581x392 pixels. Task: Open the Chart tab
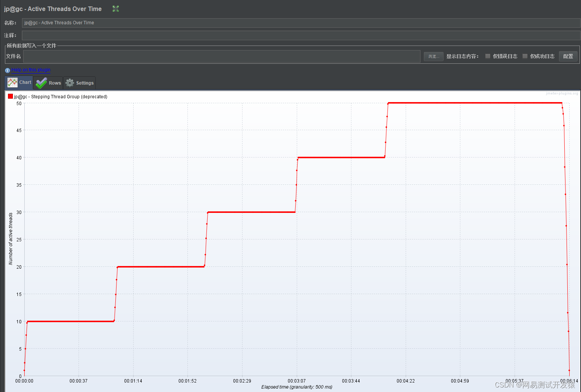coord(19,83)
